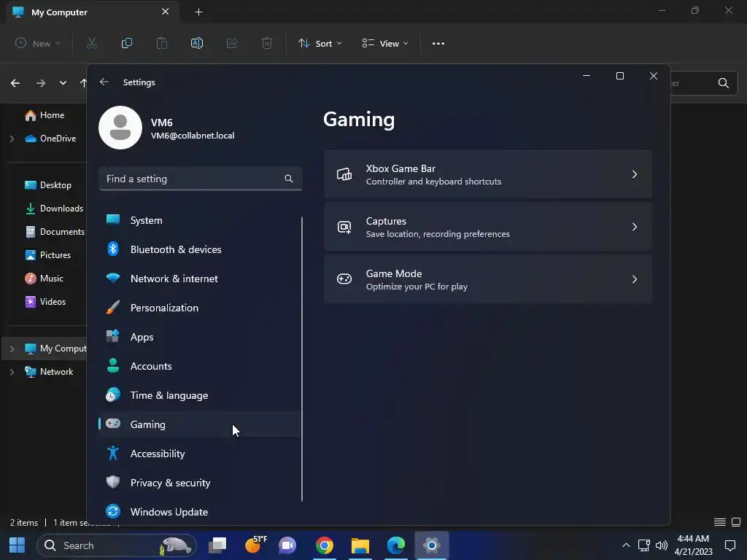Click the Accessibility figure icon
The height and width of the screenshot is (560, 747).
click(x=113, y=453)
